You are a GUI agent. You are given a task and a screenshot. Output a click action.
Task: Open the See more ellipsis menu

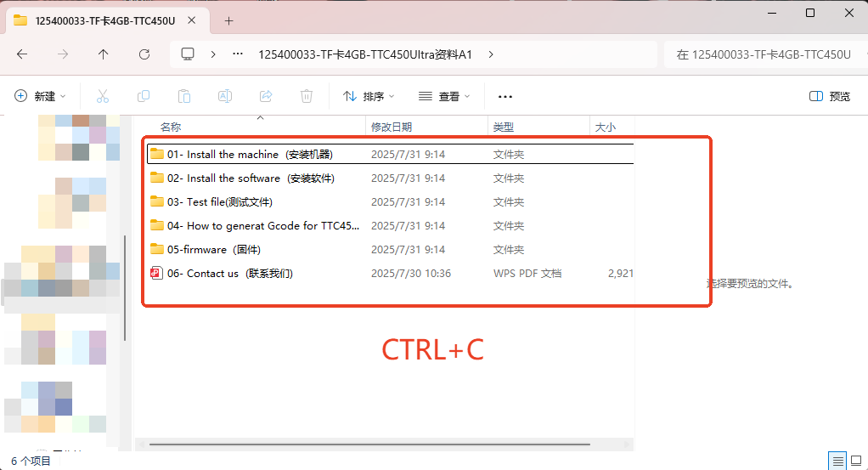pyautogui.click(x=505, y=96)
